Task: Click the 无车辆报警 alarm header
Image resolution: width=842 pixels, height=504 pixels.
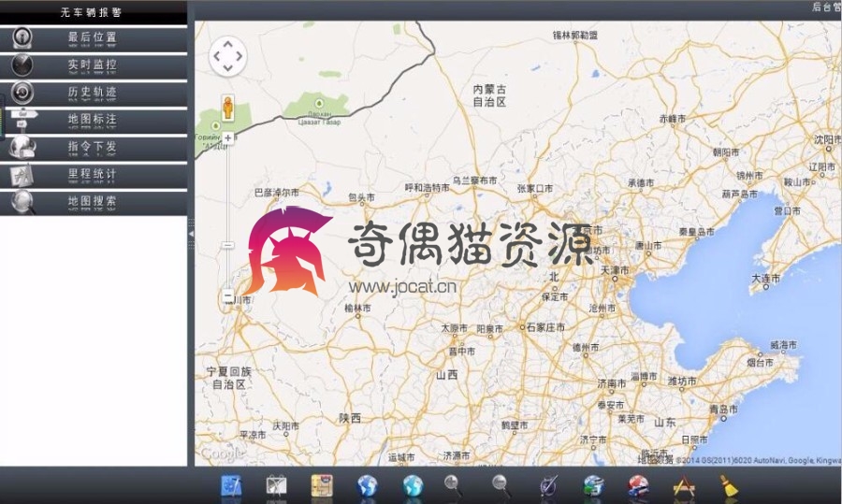Action: coord(94,12)
